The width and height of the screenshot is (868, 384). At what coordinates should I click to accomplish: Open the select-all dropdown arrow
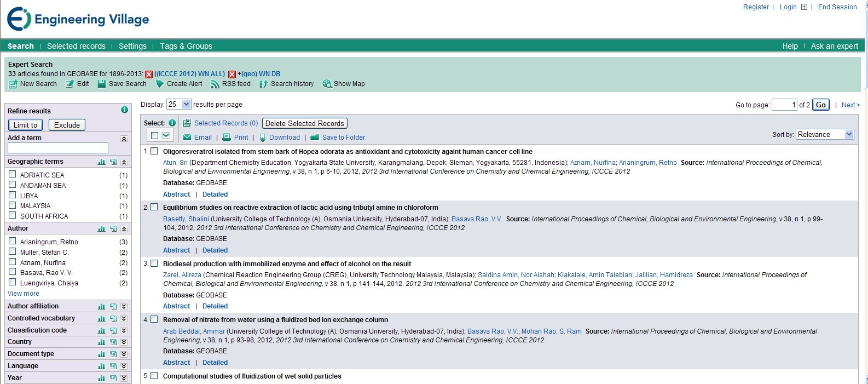coord(166,135)
